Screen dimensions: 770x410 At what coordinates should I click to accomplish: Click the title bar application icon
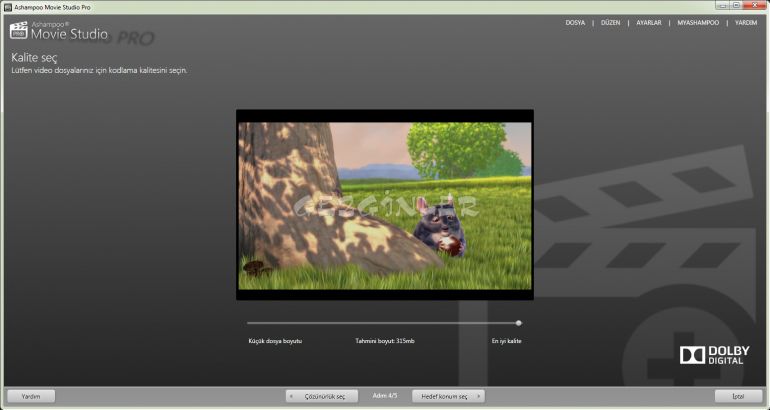[7, 7]
